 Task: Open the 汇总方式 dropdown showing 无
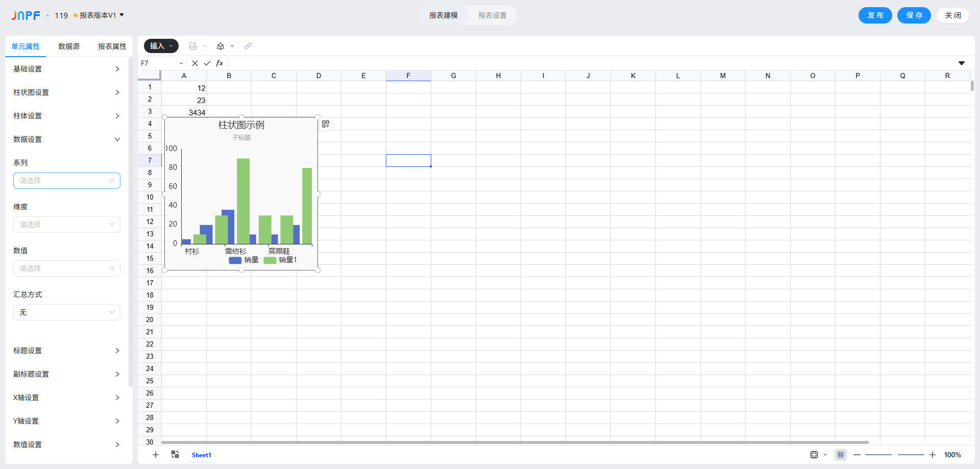click(x=67, y=312)
